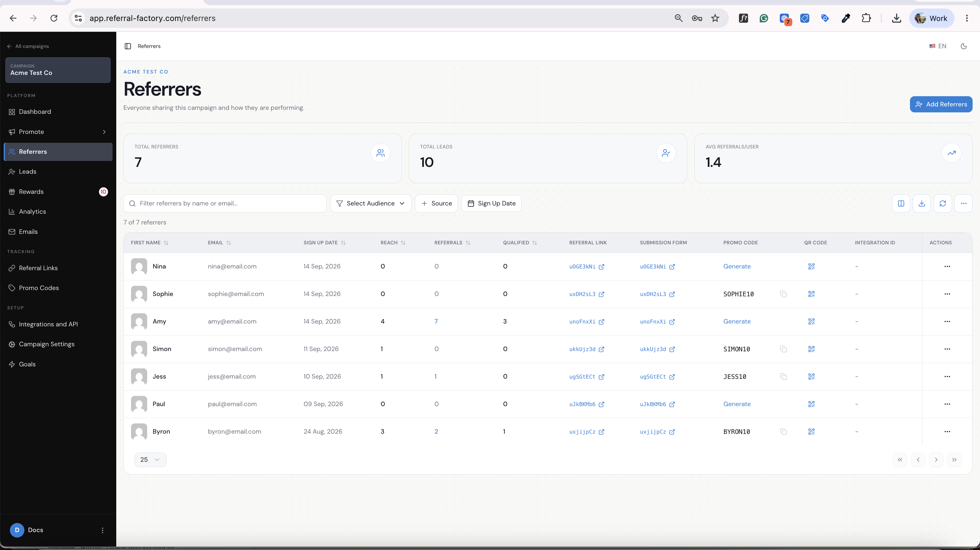The width and height of the screenshot is (980, 550).
Task: Open Simon's actions menu
Action: [947, 349]
